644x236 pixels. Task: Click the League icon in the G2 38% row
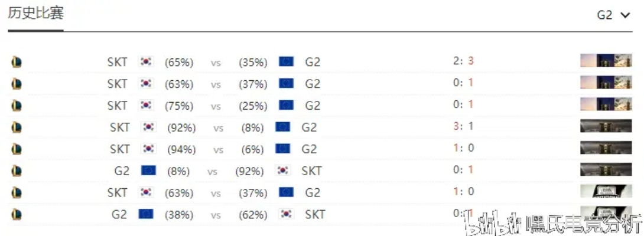[17, 214]
